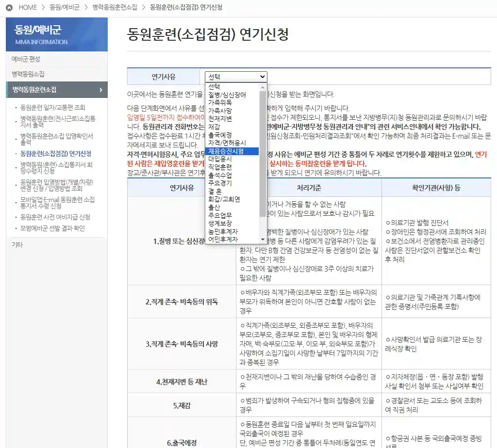The image size is (497, 448).
Task: Open 동원훈련 사전 여비지급 신청 link
Action: pyautogui.click(x=55, y=217)
